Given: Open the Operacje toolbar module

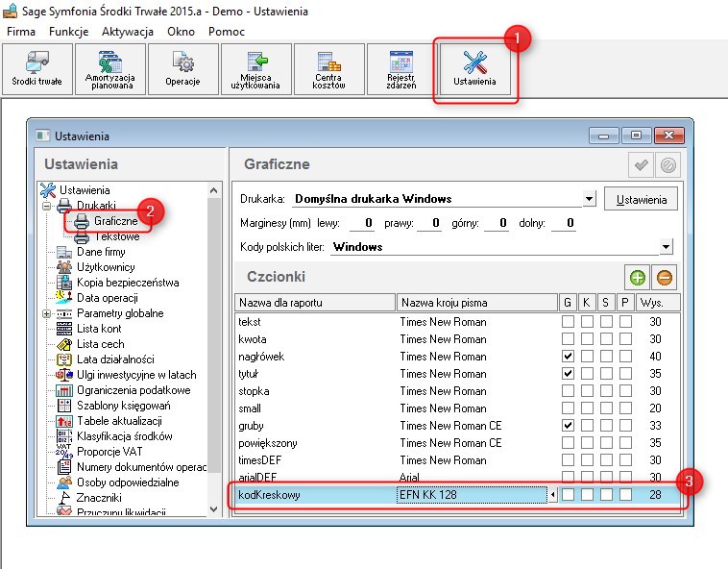Looking at the screenshot, I should [x=182, y=69].
